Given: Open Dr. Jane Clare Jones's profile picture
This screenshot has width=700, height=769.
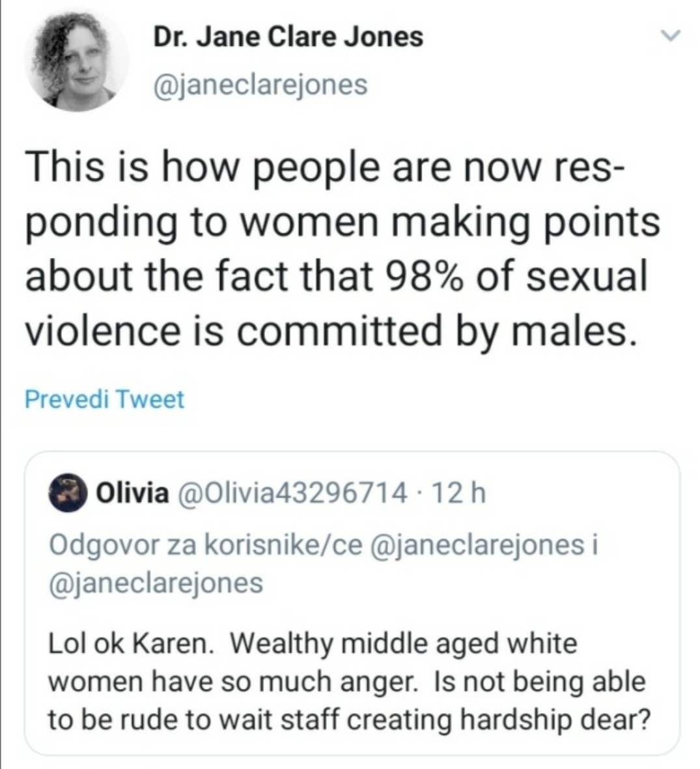Looking at the screenshot, I should [x=76, y=59].
